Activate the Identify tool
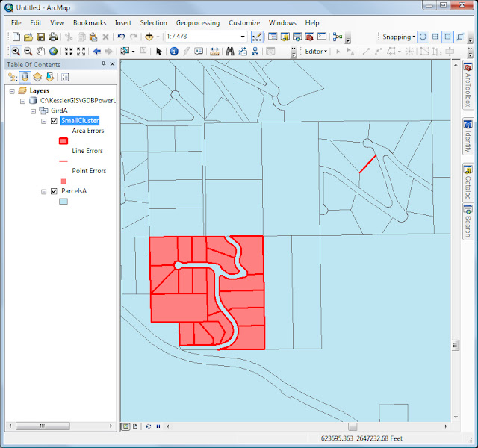Viewport: 478px width, 448px height. [174, 52]
